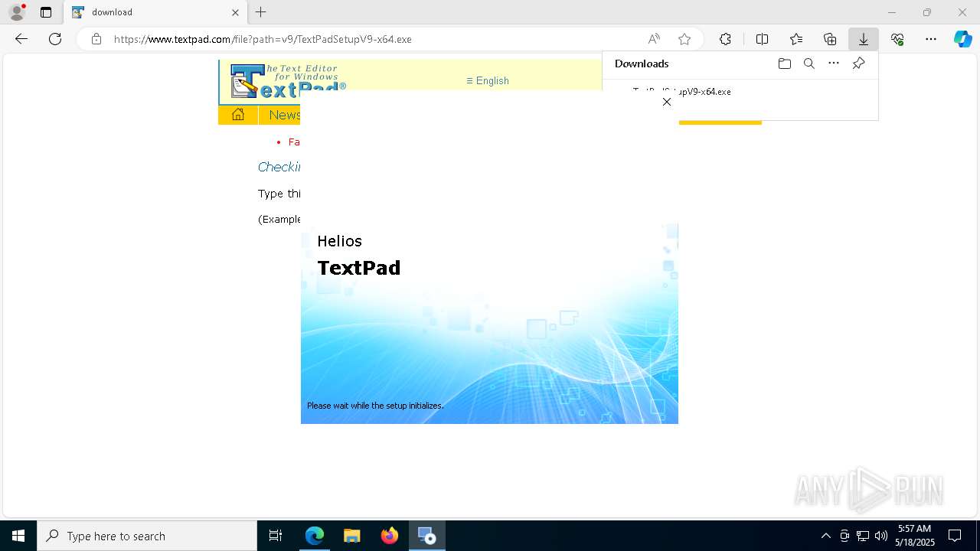980x551 pixels.
Task: Open a new browser tab
Action: coord(260,12)
